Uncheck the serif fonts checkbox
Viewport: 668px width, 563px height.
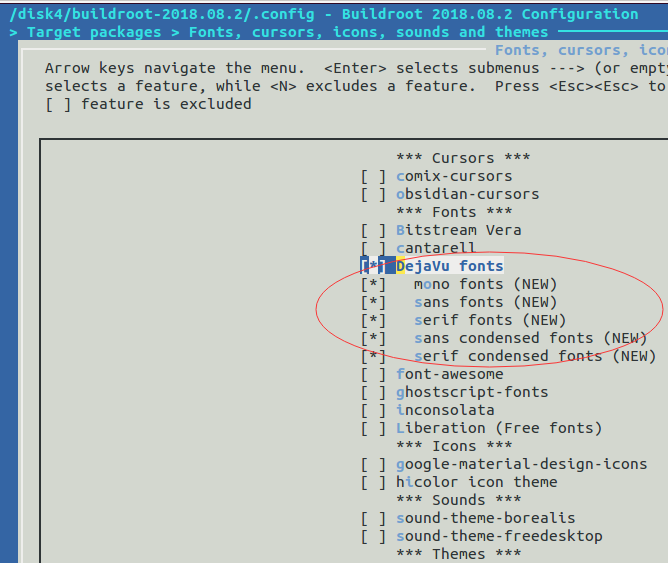[373, 320]
